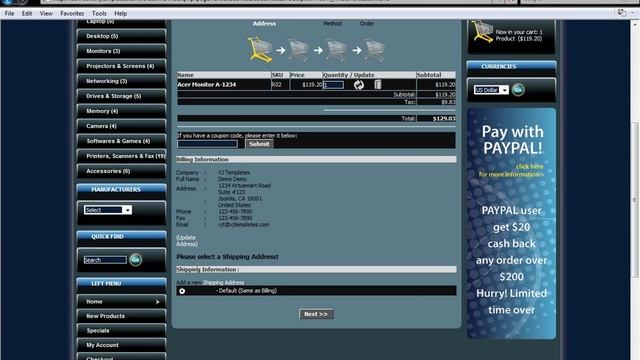Click Specials in the Left Menu
Viewport: 640px width, 360px height.
pos(121,331)
